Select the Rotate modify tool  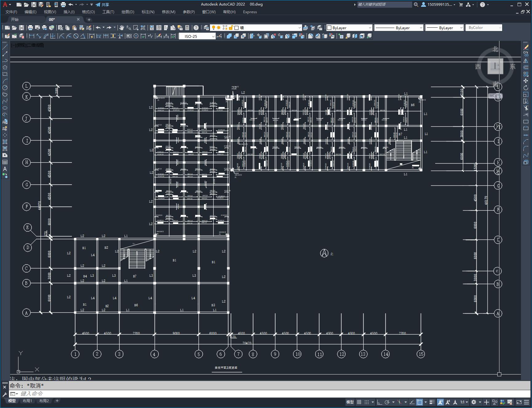pyautogui.click(x=526, y=88)
